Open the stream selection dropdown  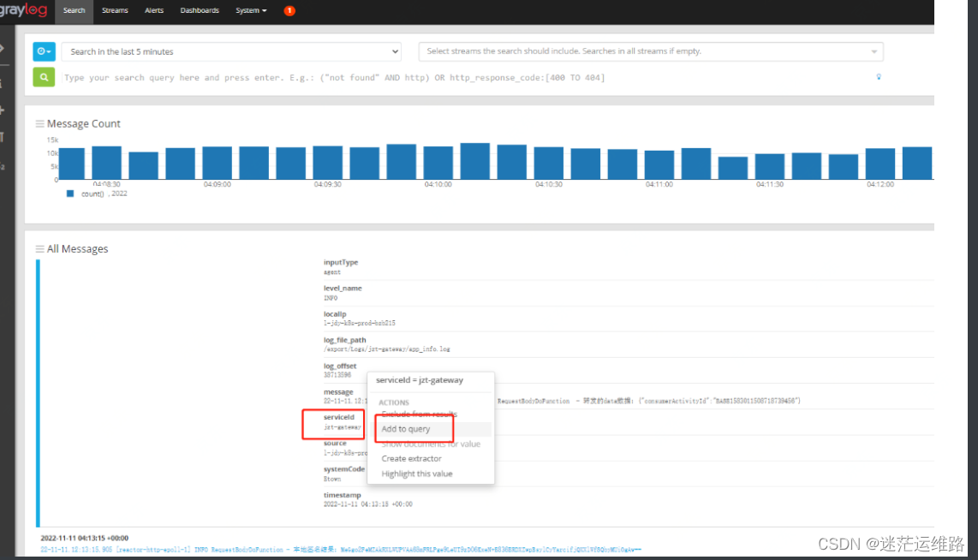click(651, 51)
